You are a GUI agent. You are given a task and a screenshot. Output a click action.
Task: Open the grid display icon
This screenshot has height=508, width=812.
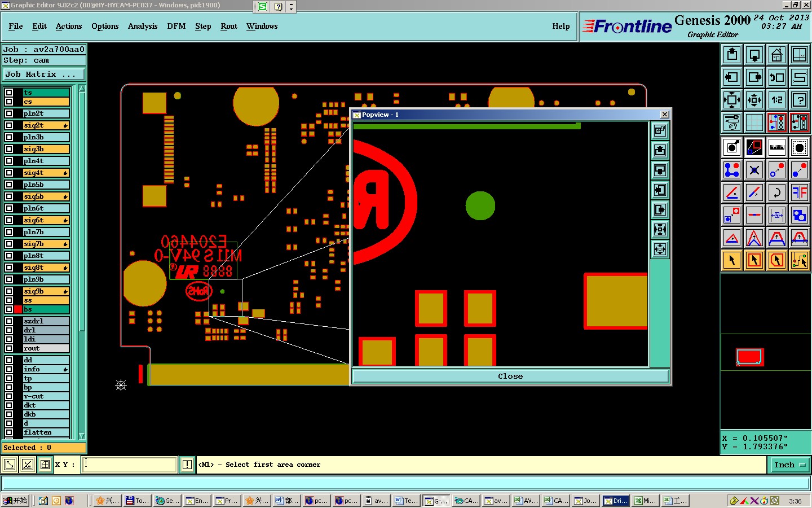point(754,122)
